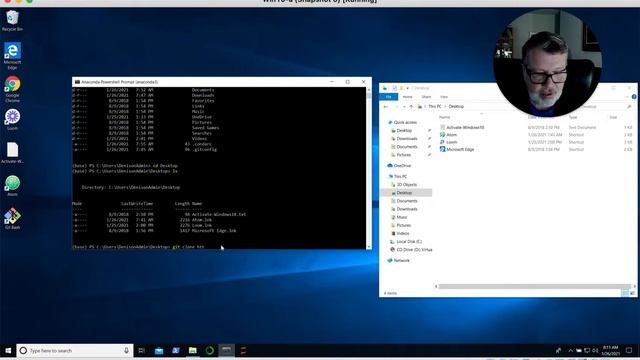Open the Home ribbon tab in File Explorer

407,97
